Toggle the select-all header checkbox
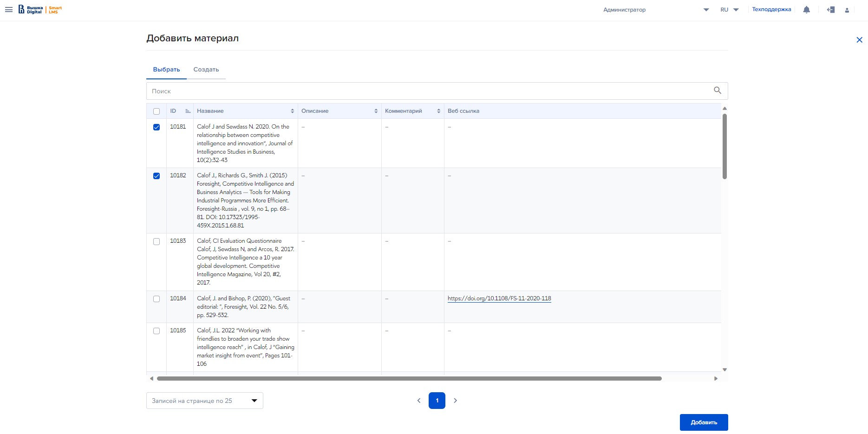This screenshot has height=434, width=868. [x=157, y=111]
